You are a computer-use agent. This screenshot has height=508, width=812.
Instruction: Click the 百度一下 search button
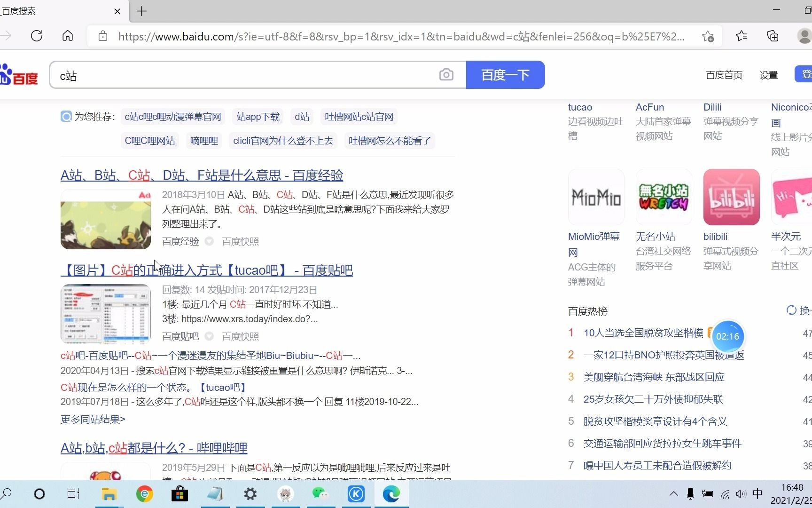[x=505, y=75]
